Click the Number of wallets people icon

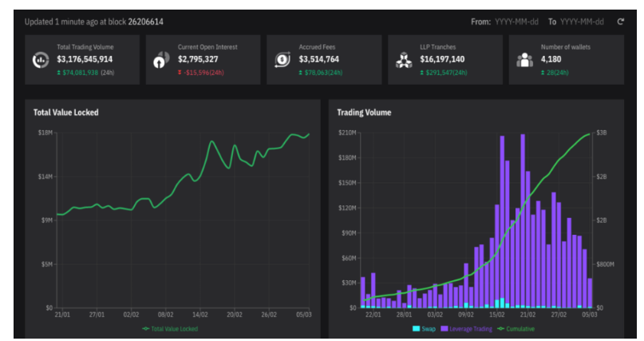pos(524,60)
